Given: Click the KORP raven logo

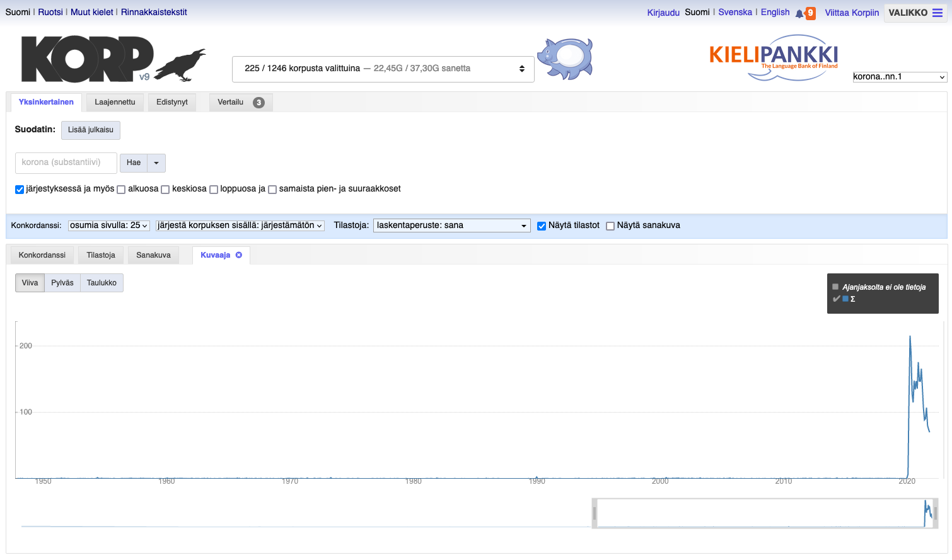Looking at the screenshot, I should tap(113, 59).
